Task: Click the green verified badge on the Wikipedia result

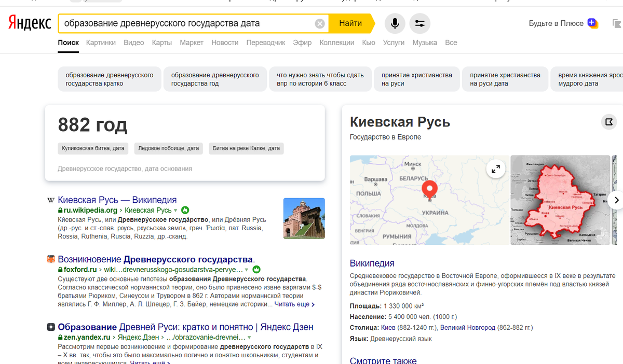Action: pyautogui.click(x=185, y=211)
